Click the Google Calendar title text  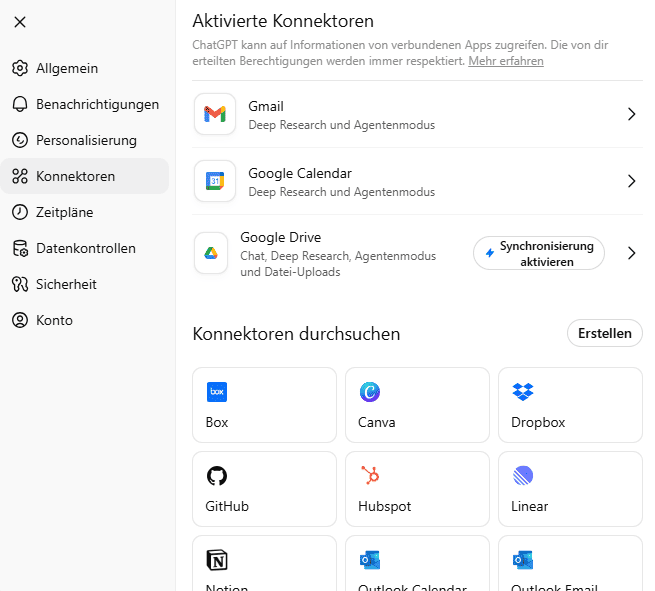(x=300, y=173)
